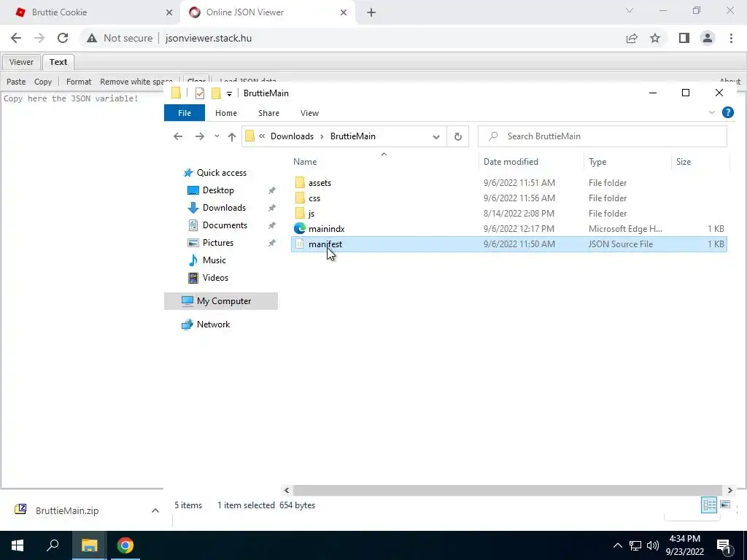Open Music in navigation pane
Screen dimensions: 747x560
[x=214, y=260]
